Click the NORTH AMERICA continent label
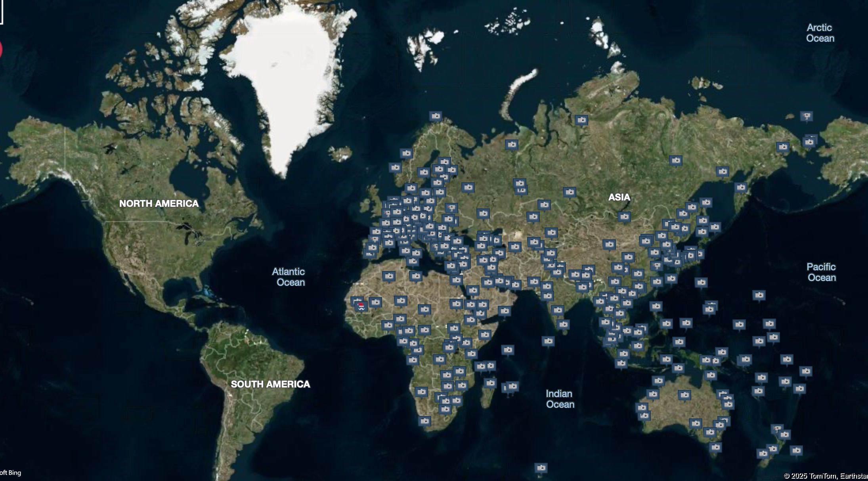 (x=159, y=203)
